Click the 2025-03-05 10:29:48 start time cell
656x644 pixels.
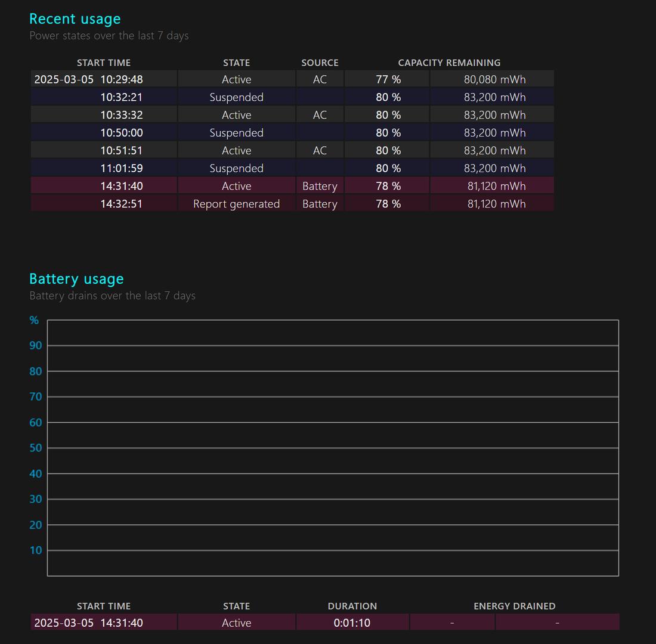pyautogui.click(x=104, y=79)
